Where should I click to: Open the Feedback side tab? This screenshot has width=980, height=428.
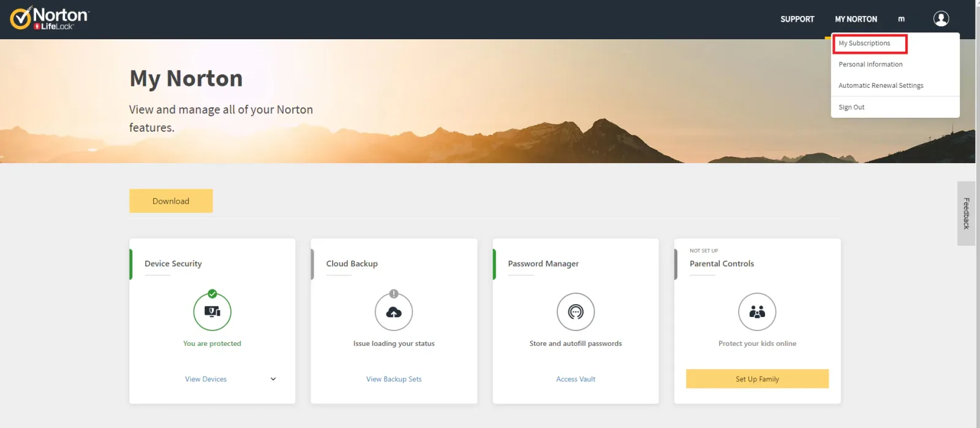pyautogui.click(x=966, y=213)
